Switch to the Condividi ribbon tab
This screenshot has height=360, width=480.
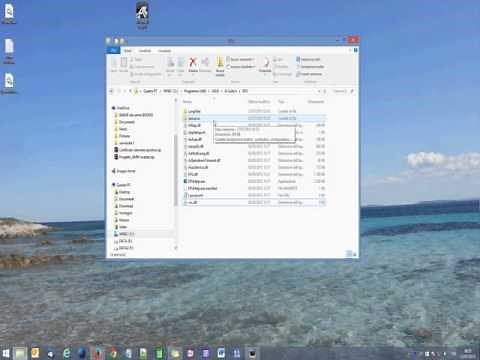tap(145, 51)
